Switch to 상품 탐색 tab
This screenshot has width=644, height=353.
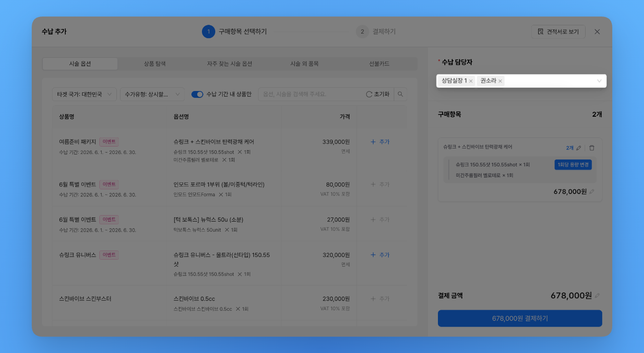[155, 64]
